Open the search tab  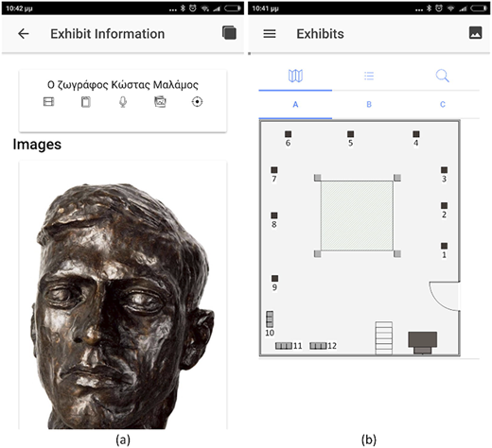pos(443,76)
